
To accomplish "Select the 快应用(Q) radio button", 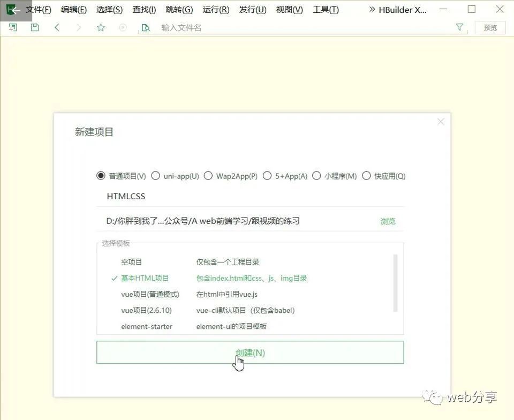I will (x=366, y=176).
